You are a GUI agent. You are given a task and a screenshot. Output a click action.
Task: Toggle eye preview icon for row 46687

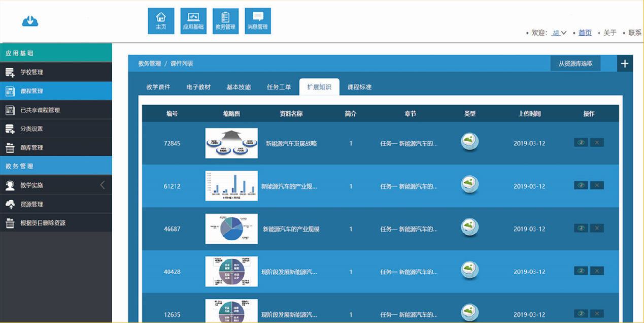(581, 229)
